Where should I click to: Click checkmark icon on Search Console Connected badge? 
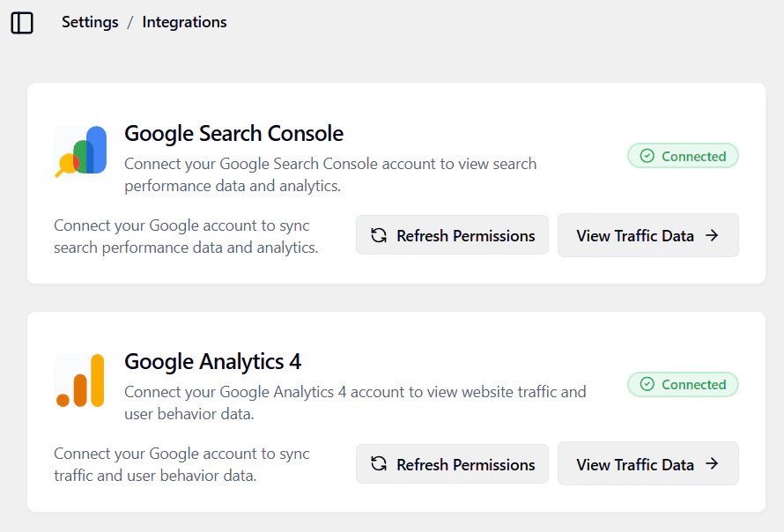coord(647,156)
